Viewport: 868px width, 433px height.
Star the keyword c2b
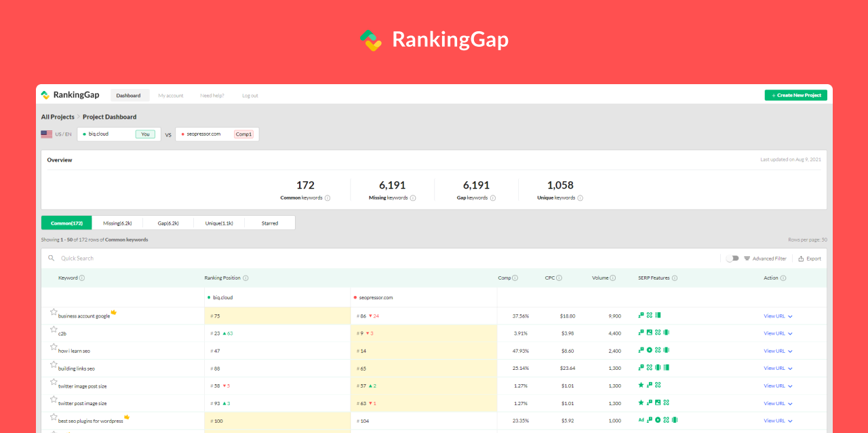[54, 330]
